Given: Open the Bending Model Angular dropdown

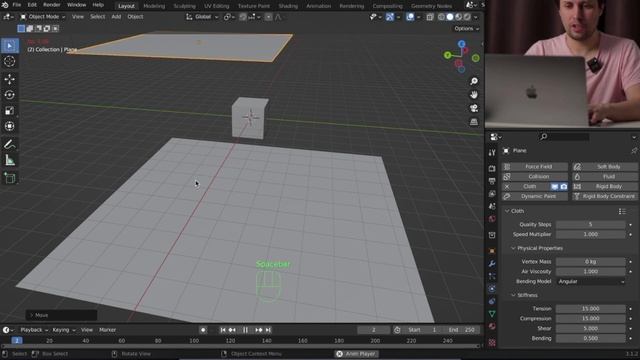Looking at the screenshot, I should 591,282.
